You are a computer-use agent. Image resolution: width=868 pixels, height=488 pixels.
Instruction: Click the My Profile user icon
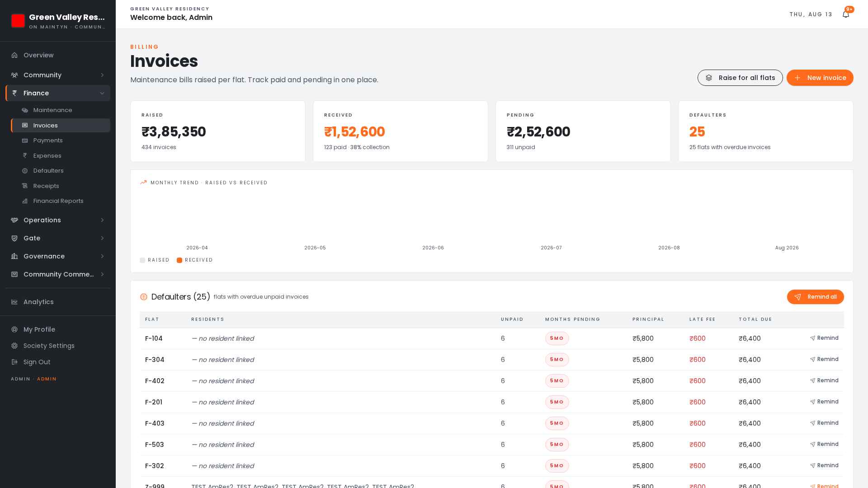tap(14, 329)
